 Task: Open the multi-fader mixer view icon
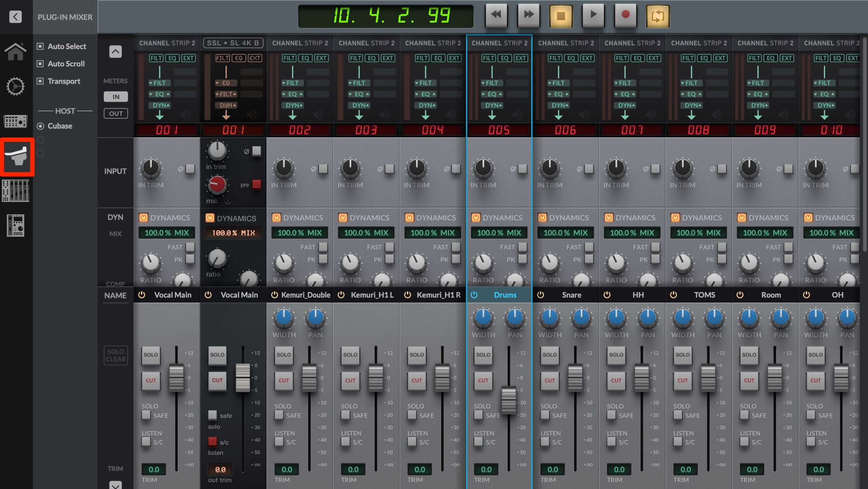(x=15, y=191)
